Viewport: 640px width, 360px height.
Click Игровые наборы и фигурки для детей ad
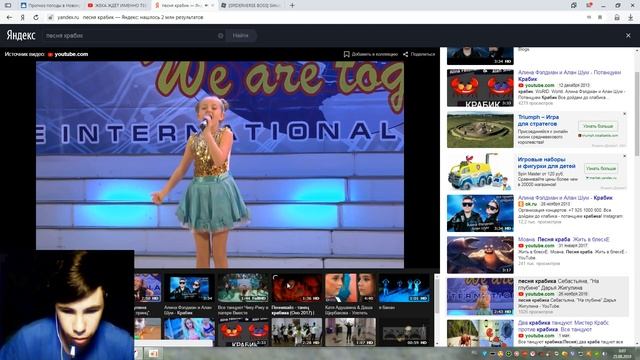[x=546, y=163]
